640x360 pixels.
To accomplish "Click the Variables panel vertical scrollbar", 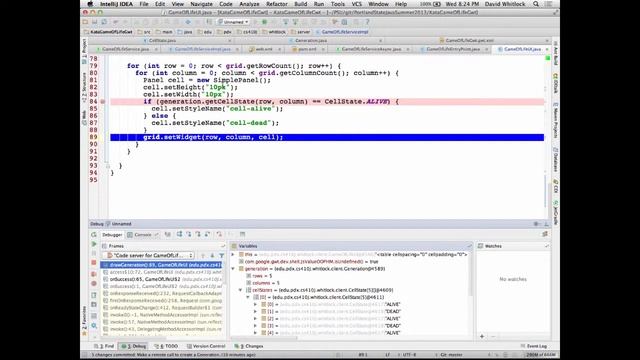I will click(x=471, y=273).
